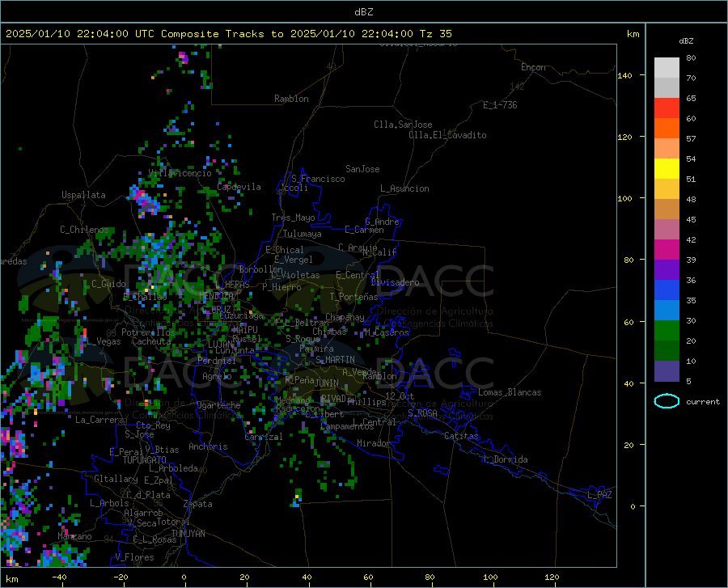Screen dimensions: 728x588
Task: Click the Villavicencio map label
Action: tap(180, 173)
